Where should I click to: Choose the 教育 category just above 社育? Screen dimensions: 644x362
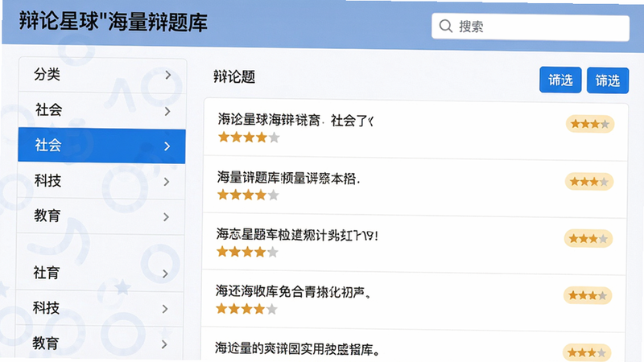(101, 216)
